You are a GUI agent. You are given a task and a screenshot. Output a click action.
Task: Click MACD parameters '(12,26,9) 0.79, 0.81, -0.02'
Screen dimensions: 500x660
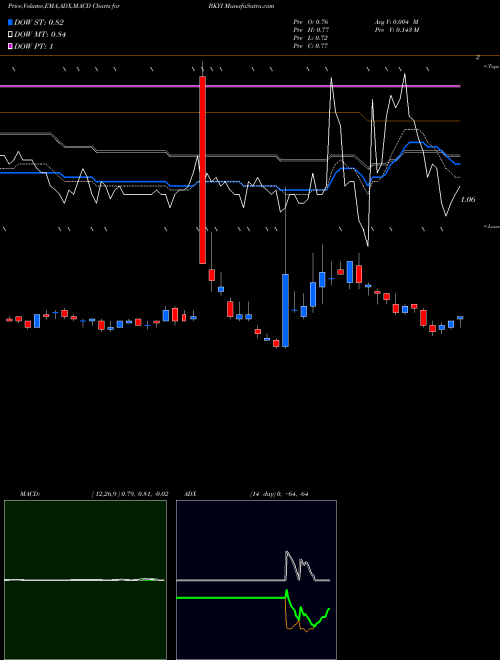[130, 494]
